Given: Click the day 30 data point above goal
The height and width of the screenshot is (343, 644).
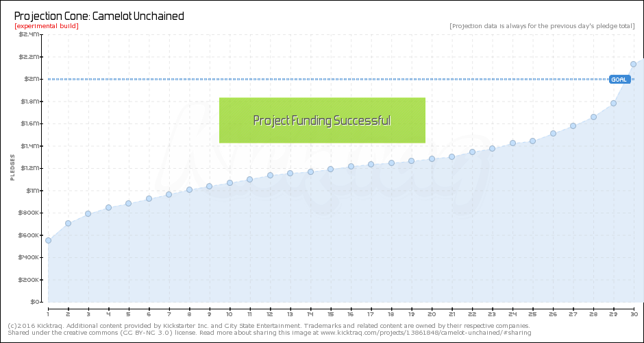Looking at the screenshot, I should pos(633,64).
